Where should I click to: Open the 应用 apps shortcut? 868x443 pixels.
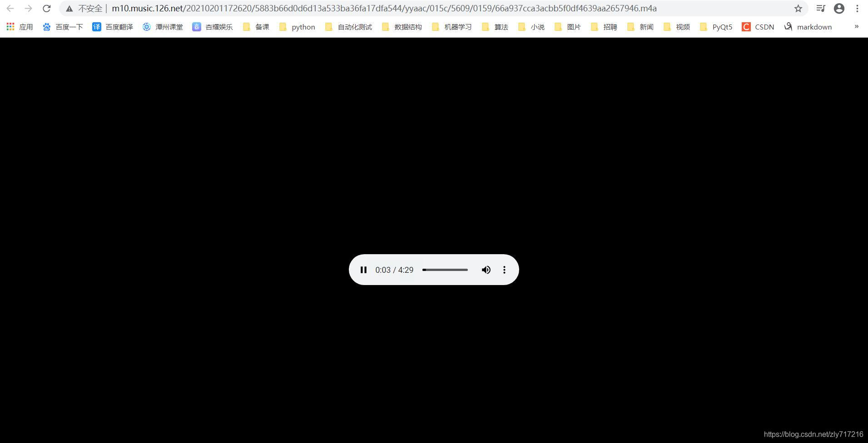(x=20, y=27)
